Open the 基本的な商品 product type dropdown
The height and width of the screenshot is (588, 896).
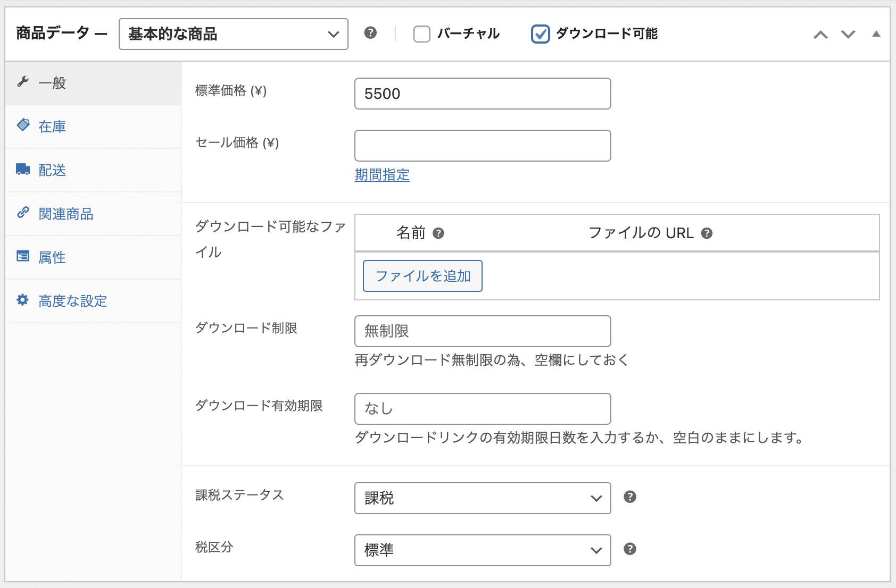(233, 34)
